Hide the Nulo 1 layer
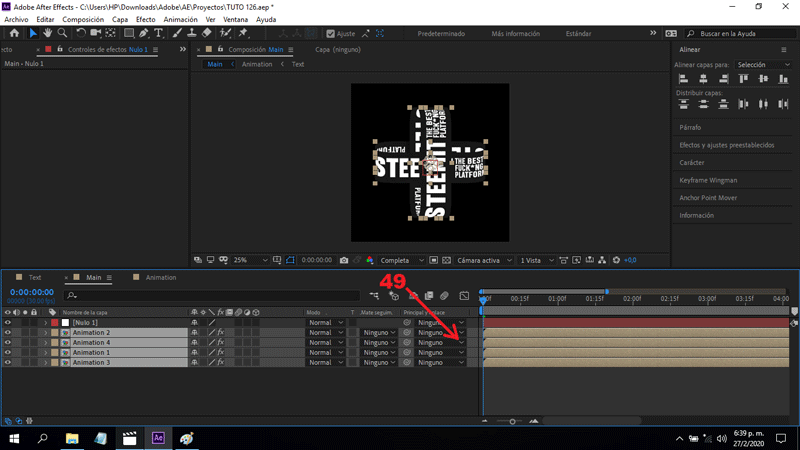 pyautogui.click(x=7, y=322)
